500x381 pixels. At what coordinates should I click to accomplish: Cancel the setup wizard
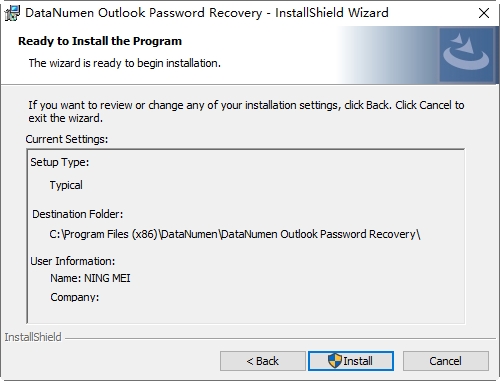click(x=446, y=361)
